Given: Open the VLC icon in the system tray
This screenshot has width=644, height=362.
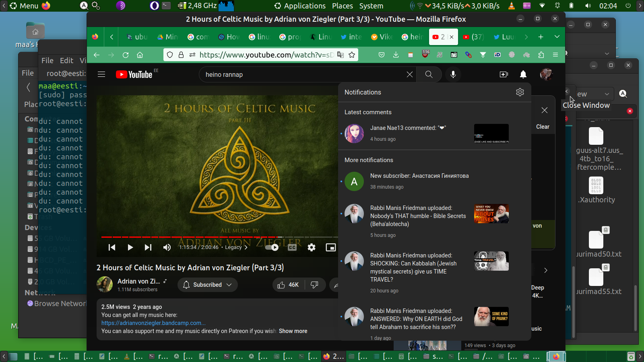Looking at the screenshot, I should (x=512, y=6).
